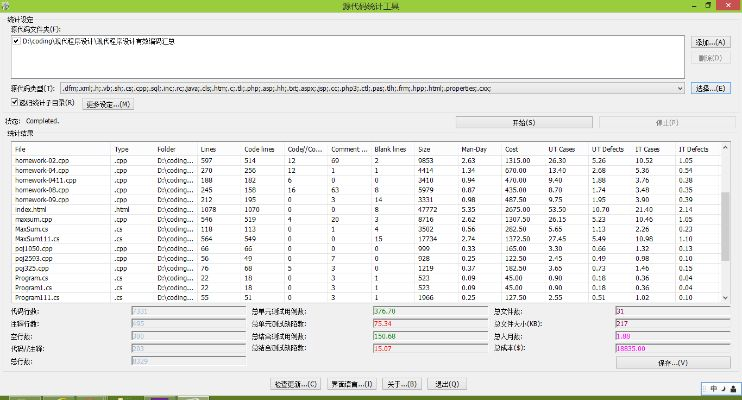The width and height of the screenshot is (742, 400).
Task: Select the MaxSum.cs row
Action: coord(366,229)
